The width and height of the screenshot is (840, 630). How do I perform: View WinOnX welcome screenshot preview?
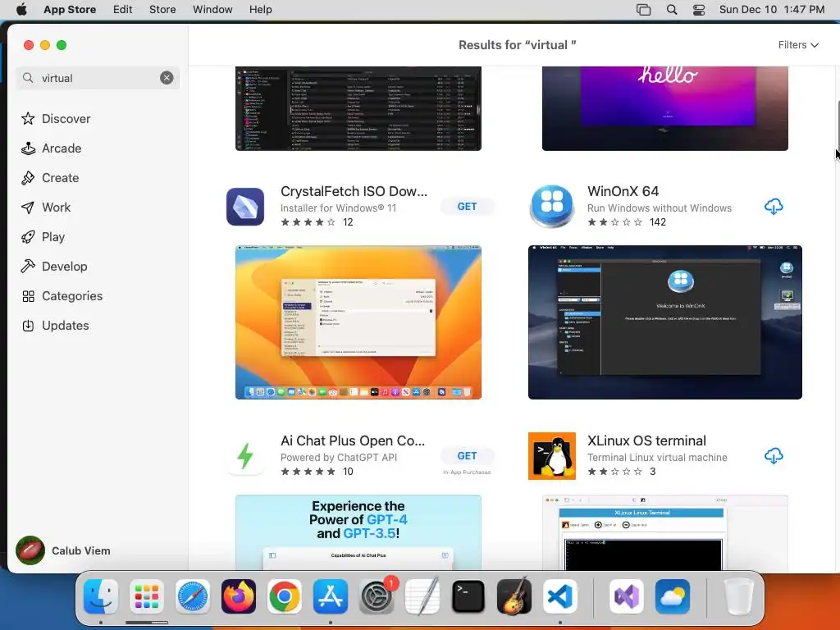coord(664,322)
